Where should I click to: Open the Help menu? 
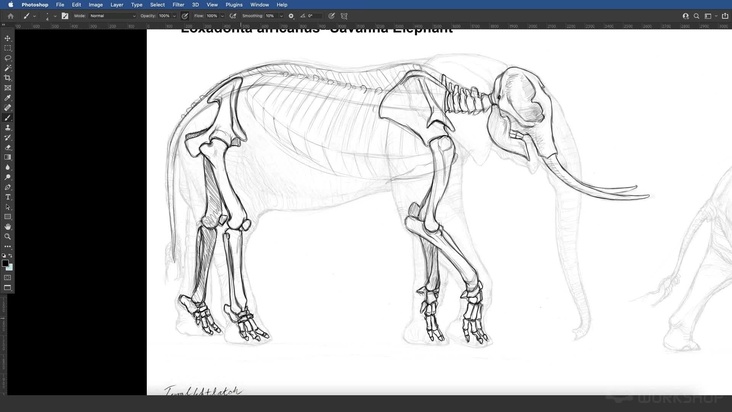(x=282, y=5)
